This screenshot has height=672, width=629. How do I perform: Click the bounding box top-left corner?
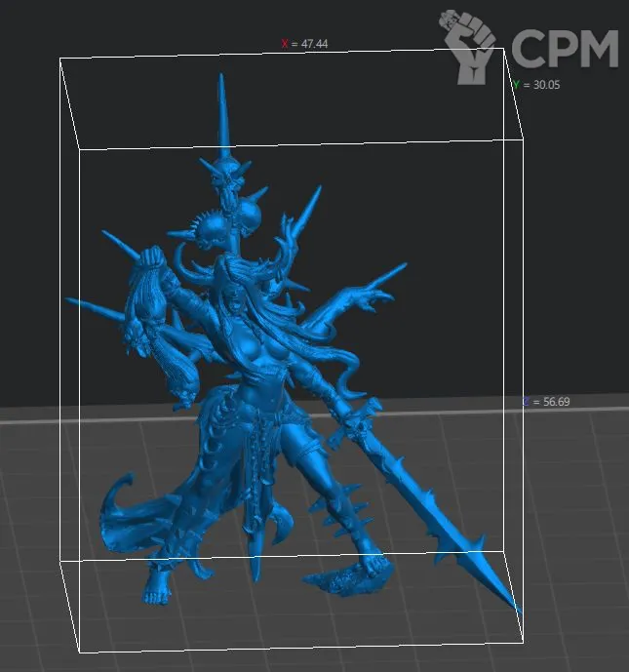tap(60, 59)
